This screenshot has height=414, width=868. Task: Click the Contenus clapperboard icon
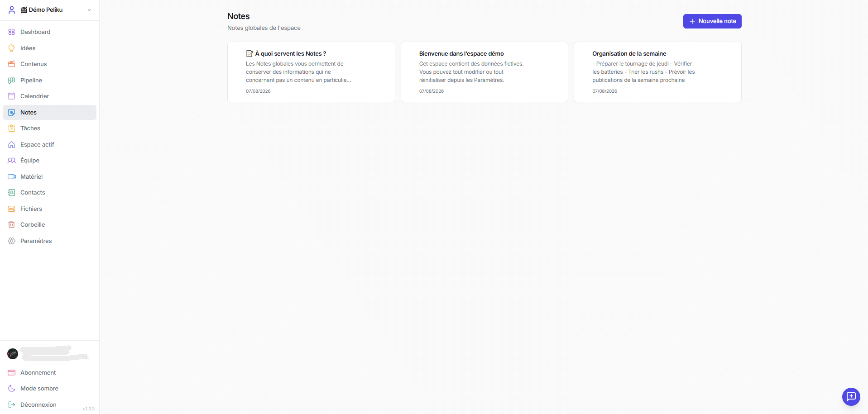(12, 64)
